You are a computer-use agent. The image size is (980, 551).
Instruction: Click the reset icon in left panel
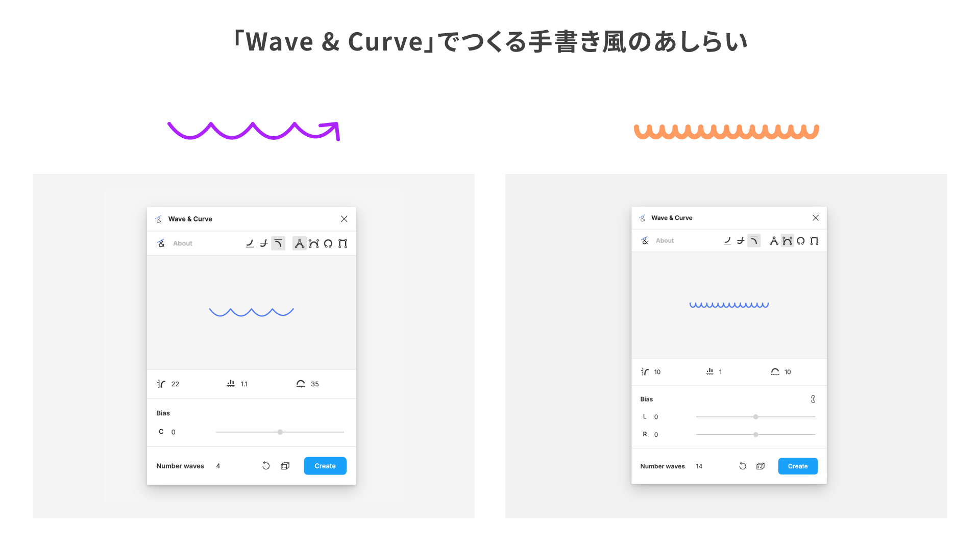(x=266, y=466)
